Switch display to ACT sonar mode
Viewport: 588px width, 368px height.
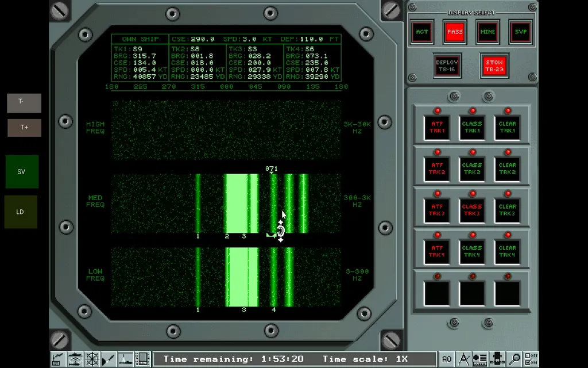pyautogui.click(x=422, y=32)
